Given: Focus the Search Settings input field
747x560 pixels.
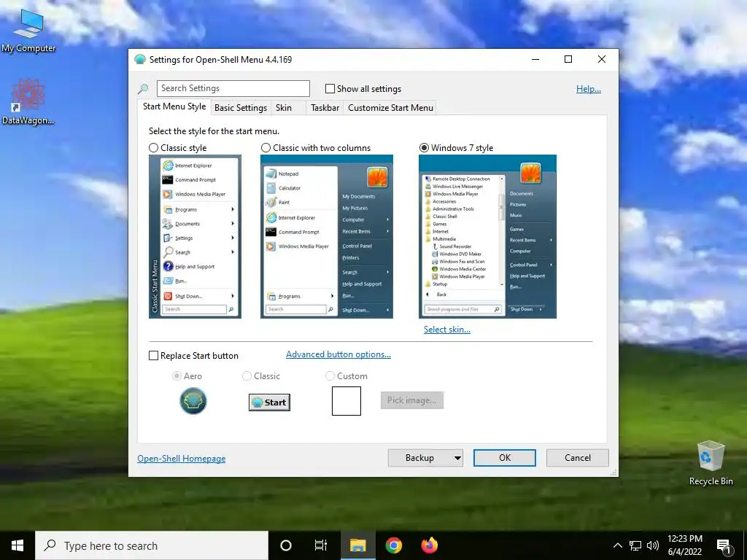Looking at the screenshot, I should coord(233,88).
